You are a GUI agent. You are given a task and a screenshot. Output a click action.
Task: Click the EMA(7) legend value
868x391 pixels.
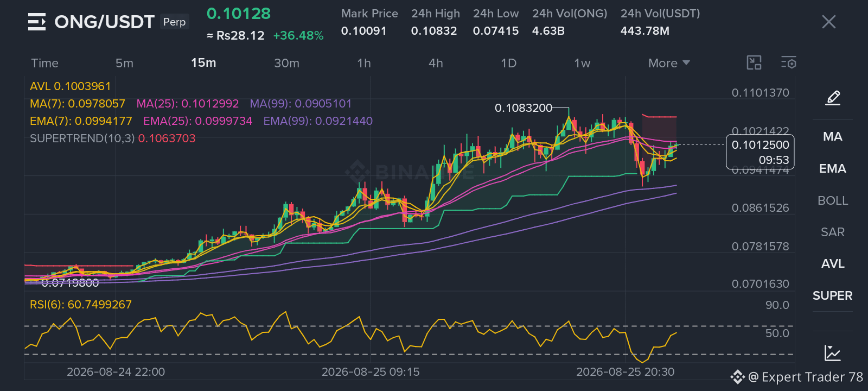pos(81,121)
